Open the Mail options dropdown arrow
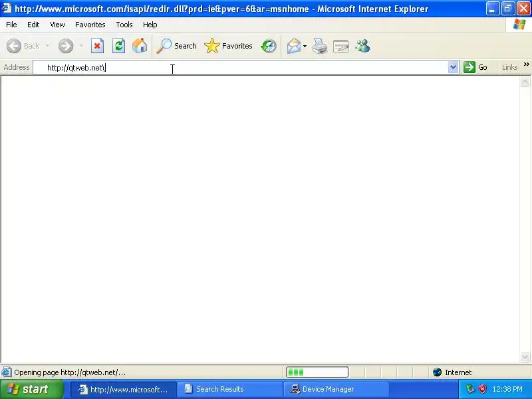This screenshot has width=532, height=399. [305, 46]
